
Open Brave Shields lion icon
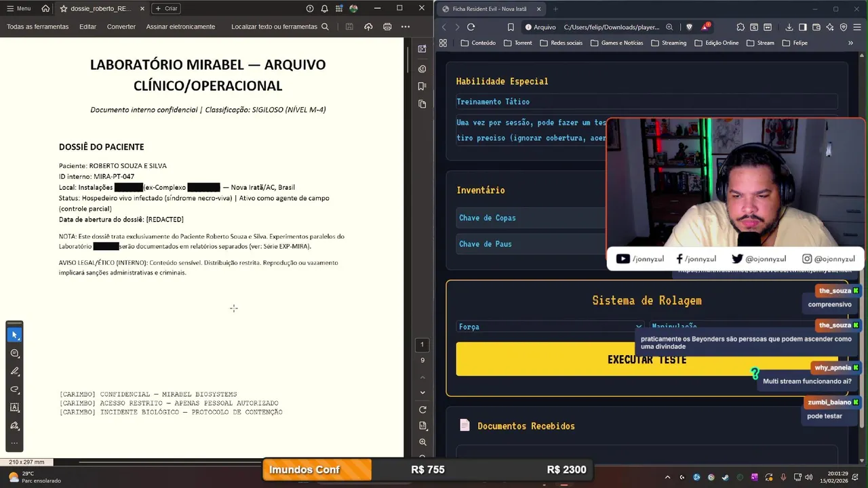tap(689, 27)
